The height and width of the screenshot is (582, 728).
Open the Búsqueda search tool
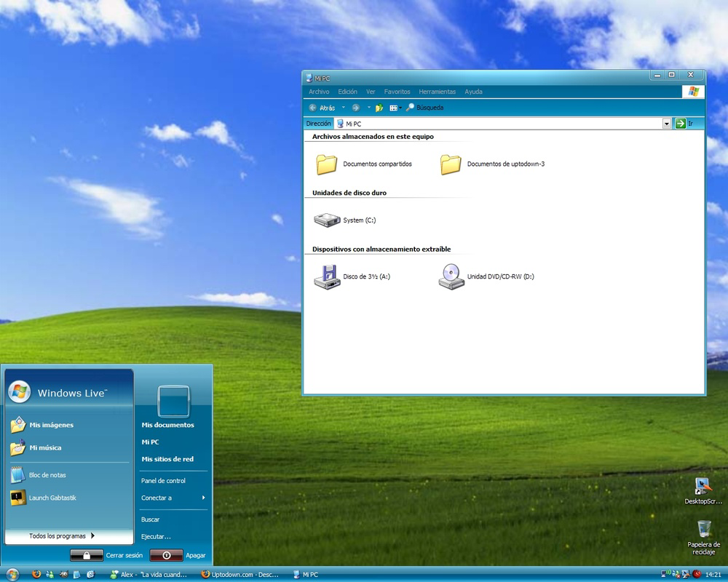424,108
